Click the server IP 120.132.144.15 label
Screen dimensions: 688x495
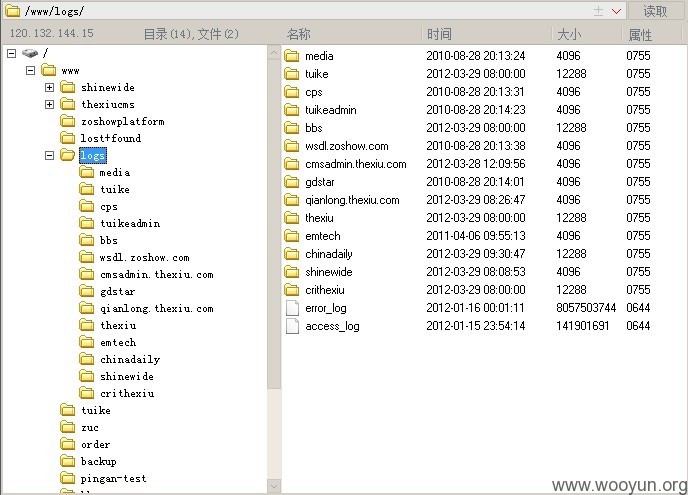(x=51, y=33)
